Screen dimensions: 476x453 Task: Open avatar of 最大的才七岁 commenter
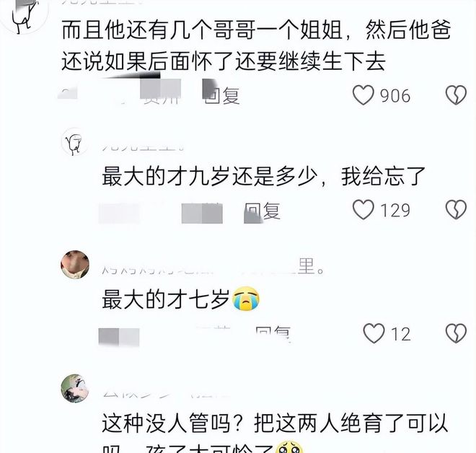click(75, 265)
